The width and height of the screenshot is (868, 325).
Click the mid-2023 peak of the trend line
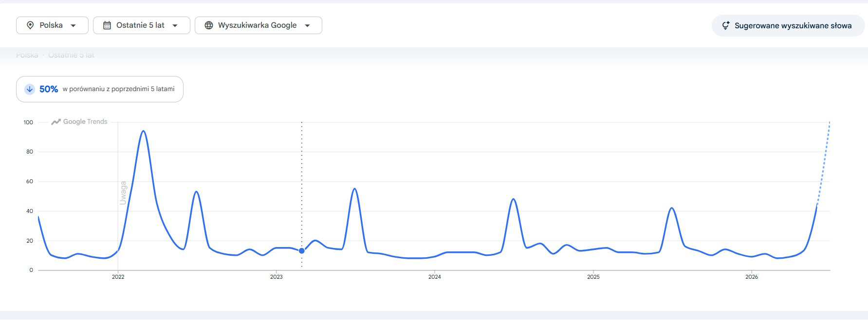click(354, 189)
